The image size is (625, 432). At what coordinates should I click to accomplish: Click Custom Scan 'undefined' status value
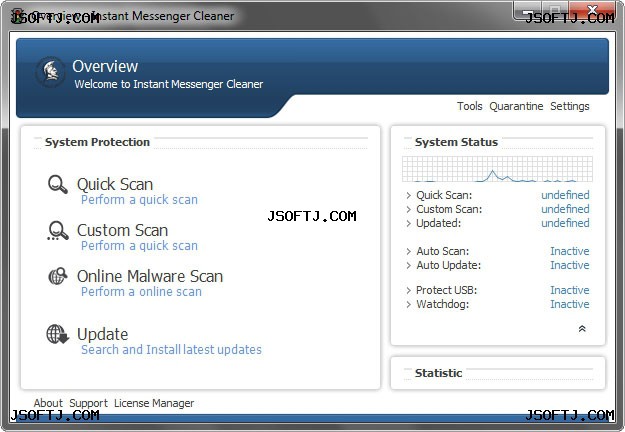tap(565, 209)
